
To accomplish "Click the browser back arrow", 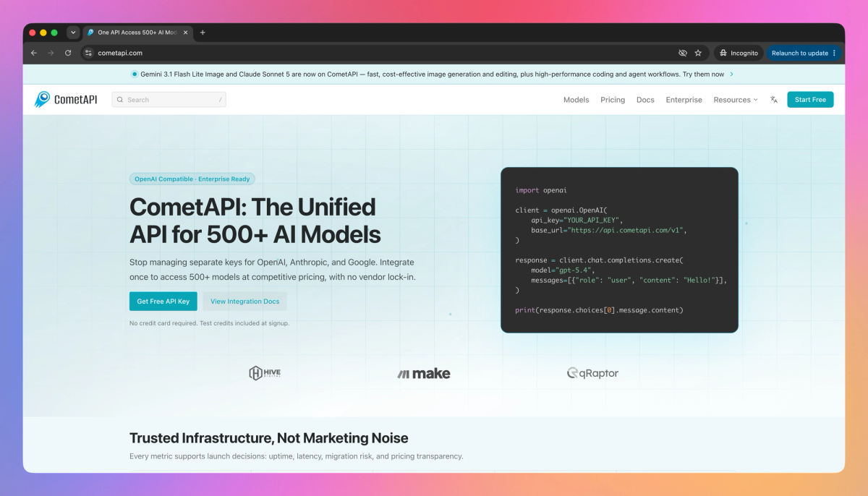I will click(34, 53).
